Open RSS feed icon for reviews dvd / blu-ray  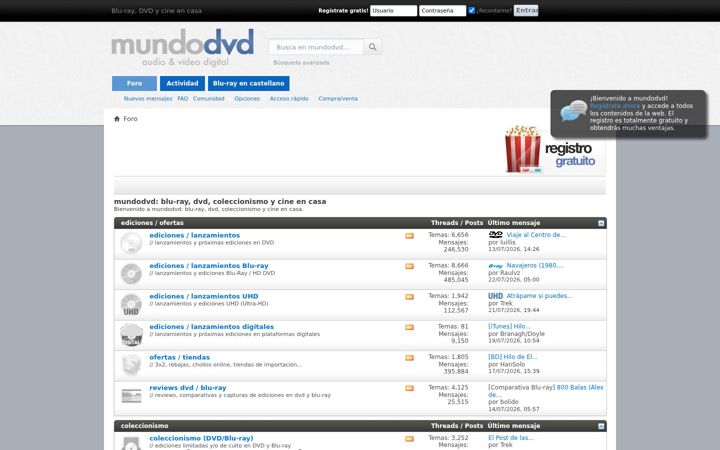[x=409, y=388]
